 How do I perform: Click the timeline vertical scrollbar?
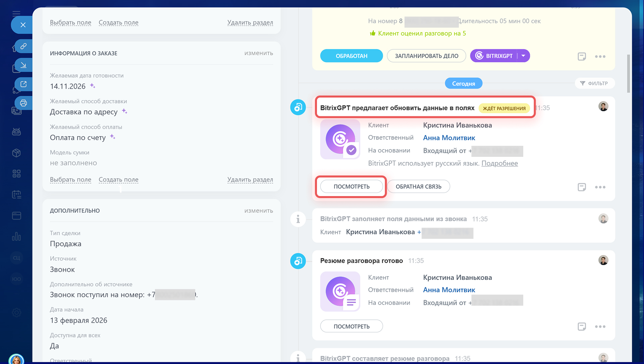pos(628,74)
